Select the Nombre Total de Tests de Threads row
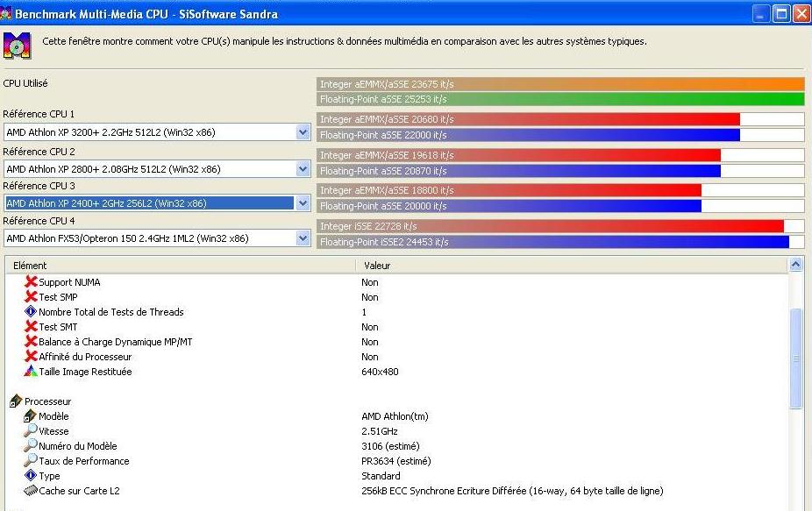Screen dimensions: 812x511 click(x=110, y=312)
